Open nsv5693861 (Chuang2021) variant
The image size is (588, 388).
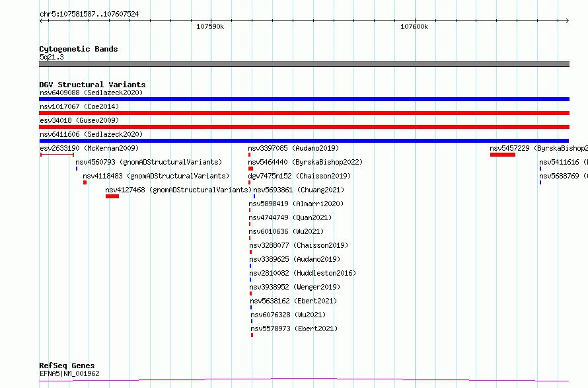(299, 190)
